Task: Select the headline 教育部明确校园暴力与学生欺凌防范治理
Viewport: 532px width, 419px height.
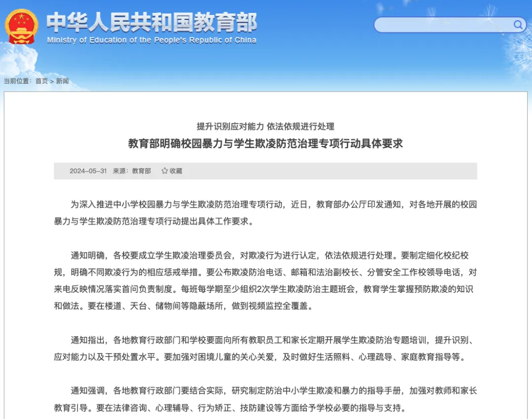Action: tap(266, 143)
